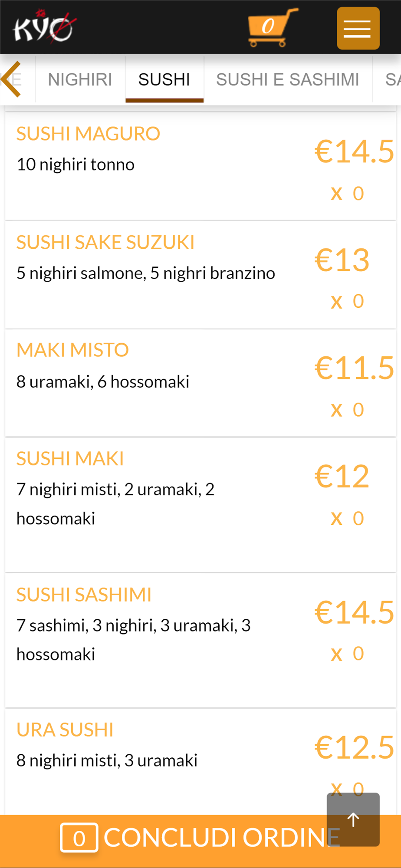Click the €13 price of SUSHI SAKE SUZUKI
The width and height of the screenshot is (401, 868).
[x=342, y=260]
